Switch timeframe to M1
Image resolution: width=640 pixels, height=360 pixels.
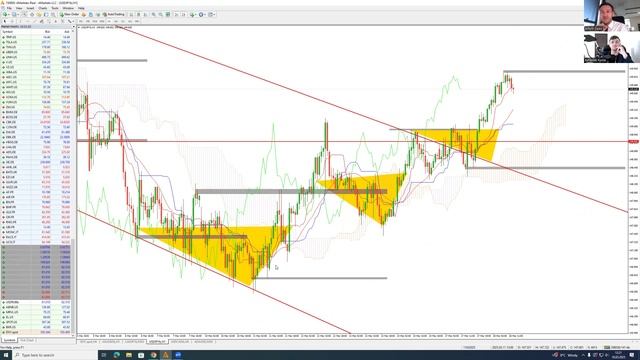click(80, 21)
